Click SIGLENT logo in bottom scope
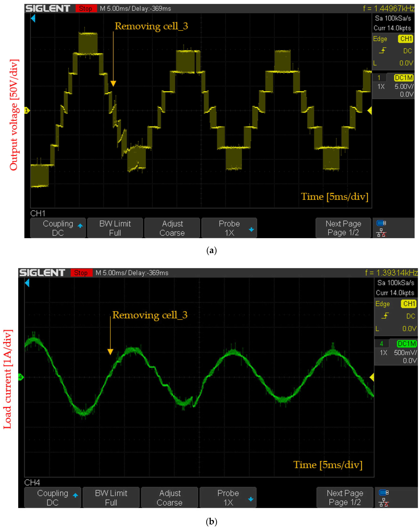420x529 pixels. [42, 273]
